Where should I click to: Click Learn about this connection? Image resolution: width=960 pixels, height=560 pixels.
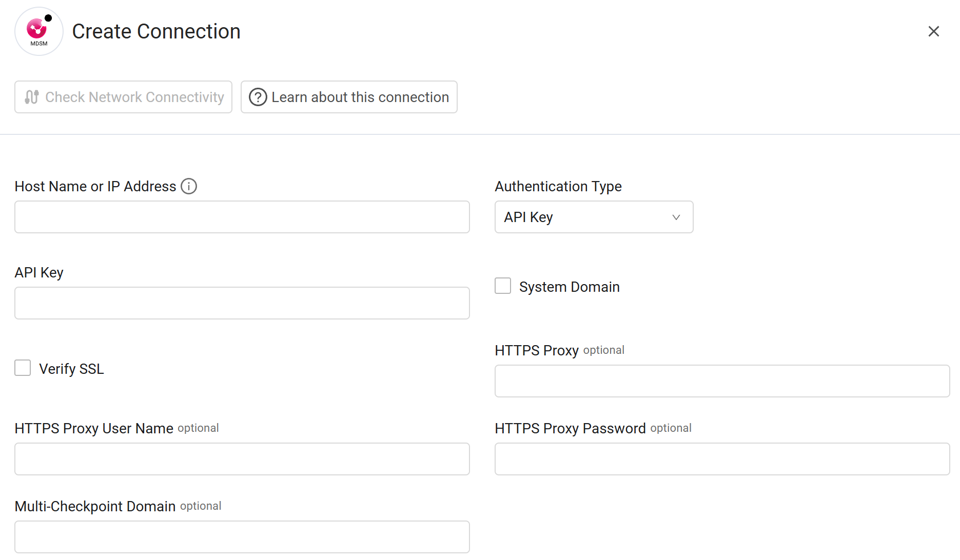tap(349, 97)
